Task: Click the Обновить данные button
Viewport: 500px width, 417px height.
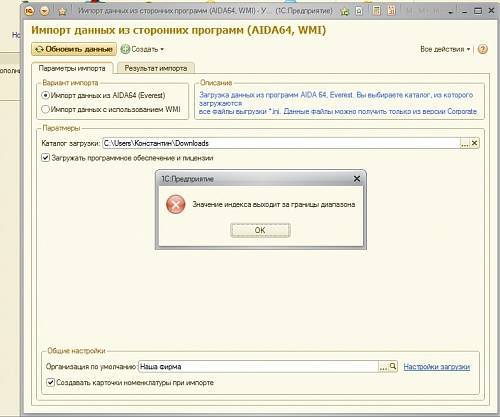Action: 74,49
